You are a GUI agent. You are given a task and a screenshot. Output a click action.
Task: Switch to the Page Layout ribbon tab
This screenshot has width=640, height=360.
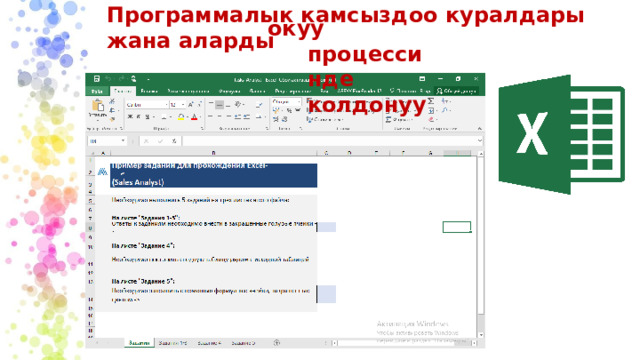click(188, 91)
